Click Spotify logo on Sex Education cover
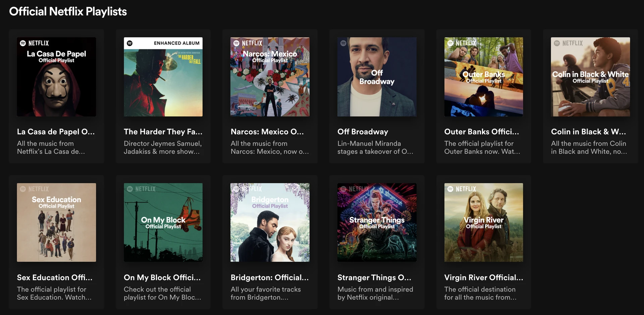644x315 pixels. click(23, 189)
